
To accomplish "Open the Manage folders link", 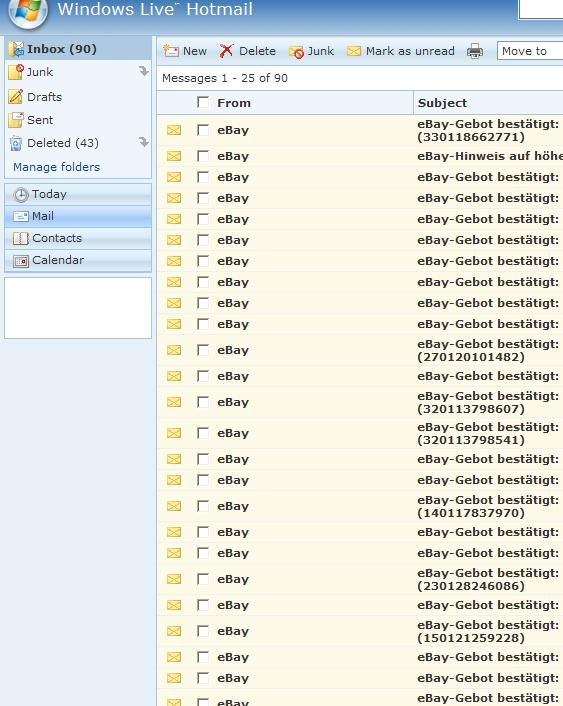I will point(56,167).
